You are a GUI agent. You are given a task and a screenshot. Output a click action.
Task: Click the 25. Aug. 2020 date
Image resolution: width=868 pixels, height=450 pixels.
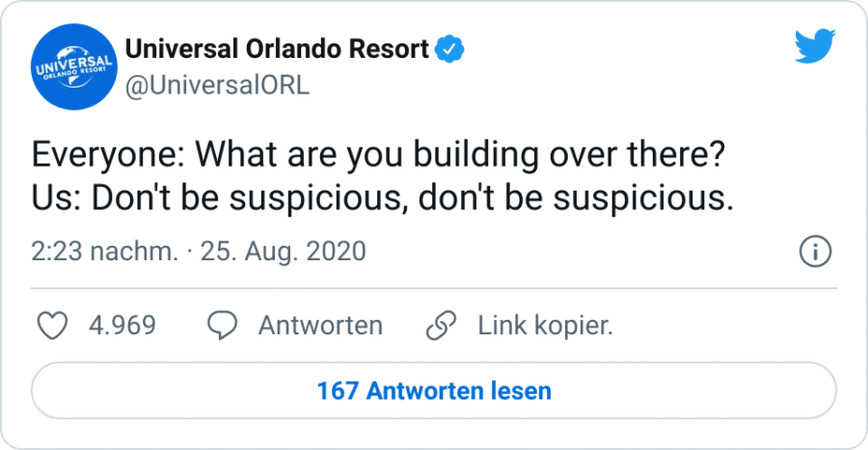(284, 251)
